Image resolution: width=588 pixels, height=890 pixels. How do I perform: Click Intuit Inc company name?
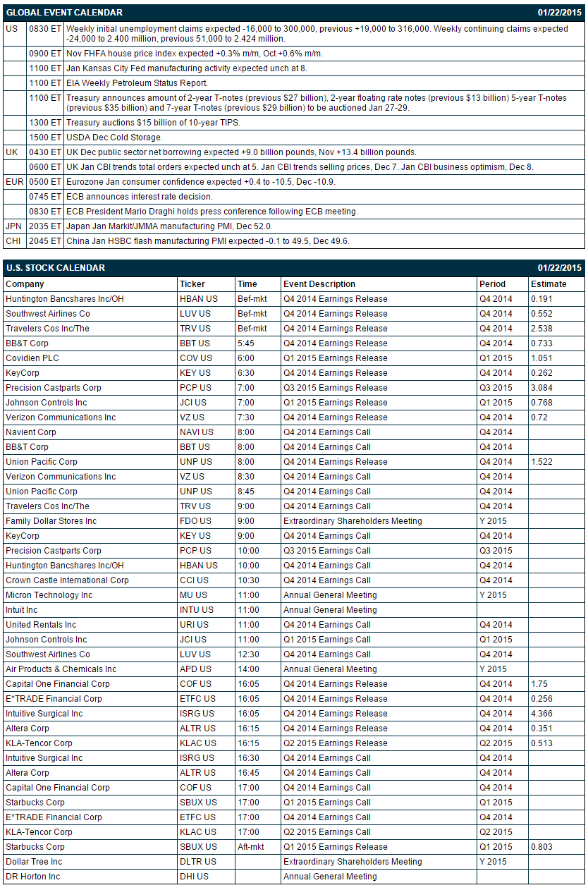(x=22, y=610)
